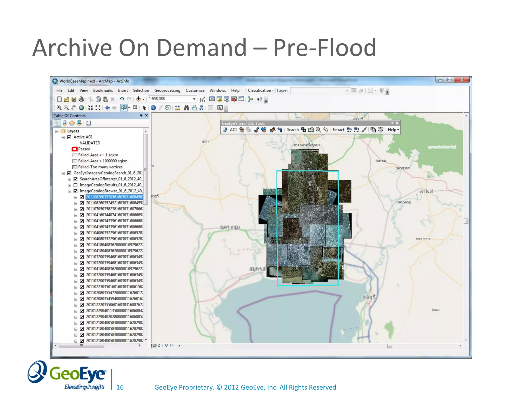Uncheck the Active AOI layer checkbox
Viewport: 532px width, 399px height.
click(x=69, y=137)
